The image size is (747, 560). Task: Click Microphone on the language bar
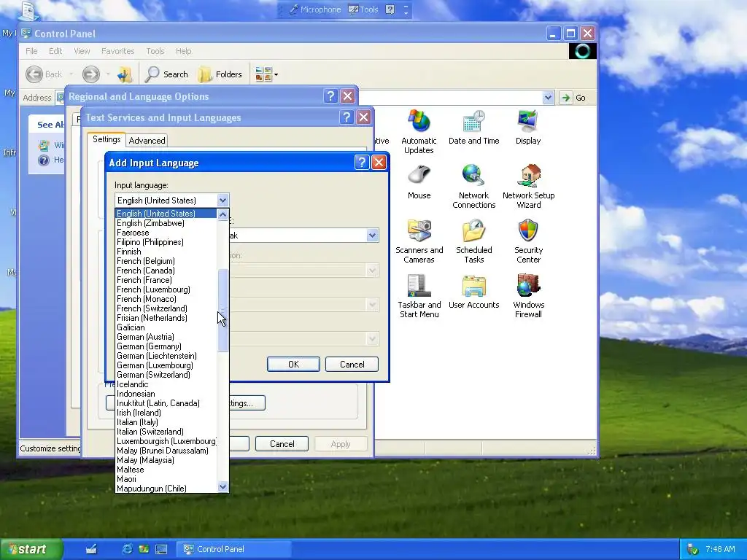pos(315,9)
